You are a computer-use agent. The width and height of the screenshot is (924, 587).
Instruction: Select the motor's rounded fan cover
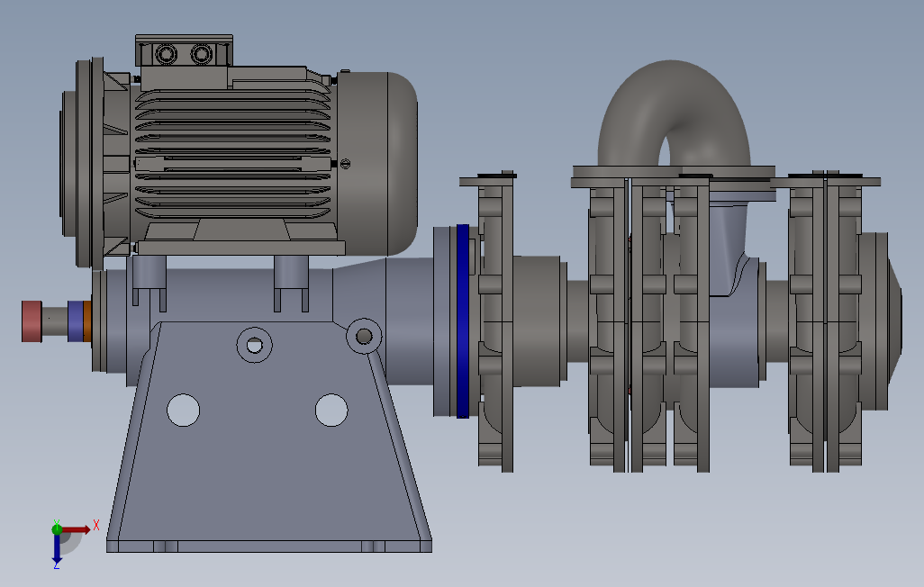(377, 164)
